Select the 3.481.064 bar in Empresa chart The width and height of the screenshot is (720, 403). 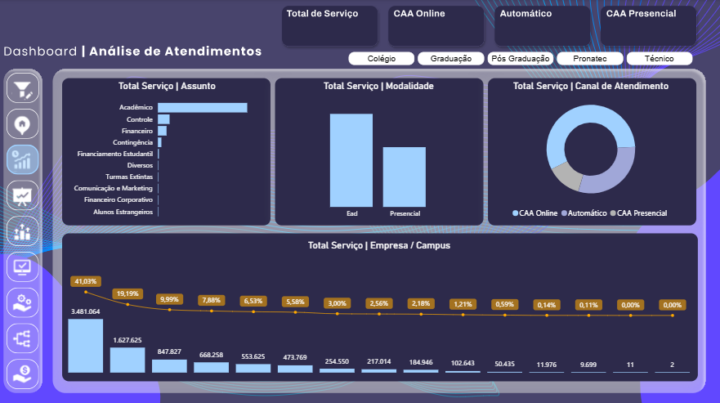coord(85,346)
